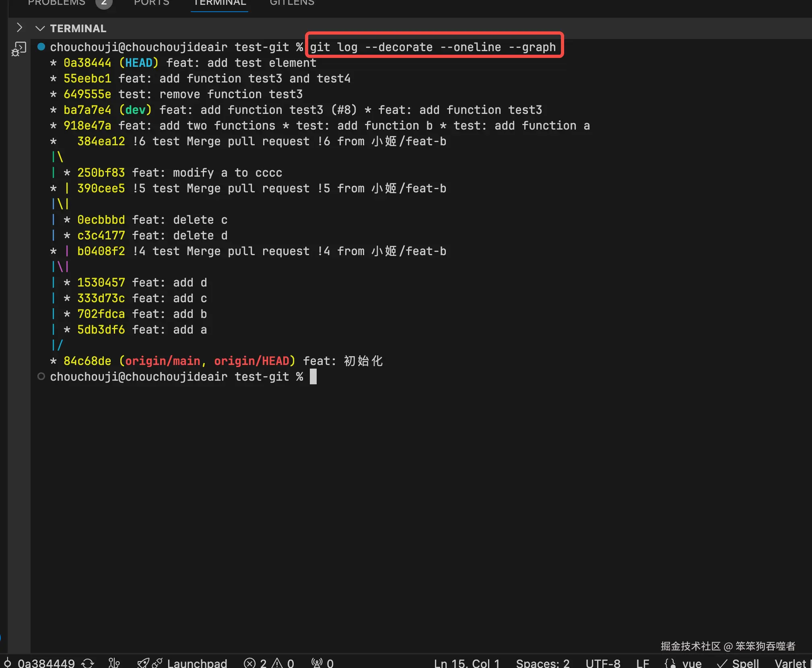Image resolution: width=812 pixels, height=668 pixels.
Task: Click the commit checkout icon 0a384449
Action: (x=7, y=663)
